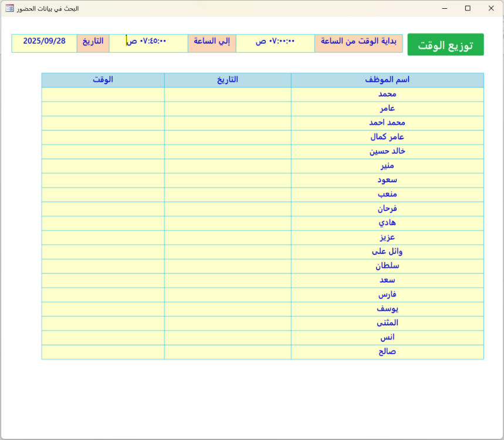Click the بداية الوقت من الساعة label
Viewport: 504px width, 440px height.
pos(358,43)
